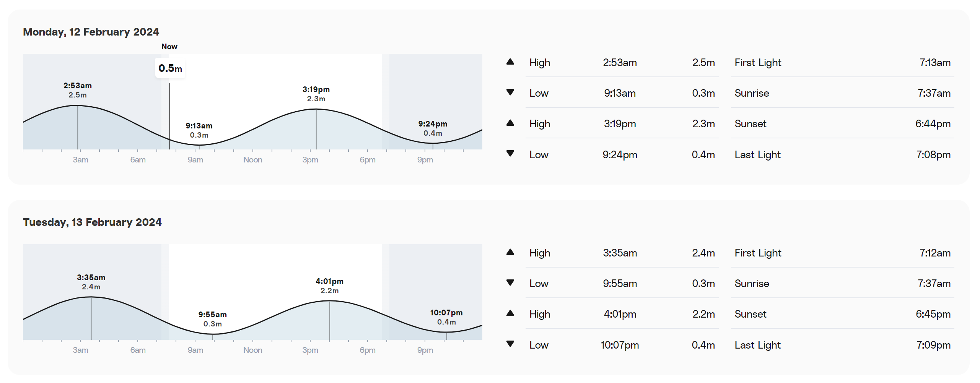
Task: Click the down arrow beside Tuesday 9:55am Low
Action: [x=510, y=283]
